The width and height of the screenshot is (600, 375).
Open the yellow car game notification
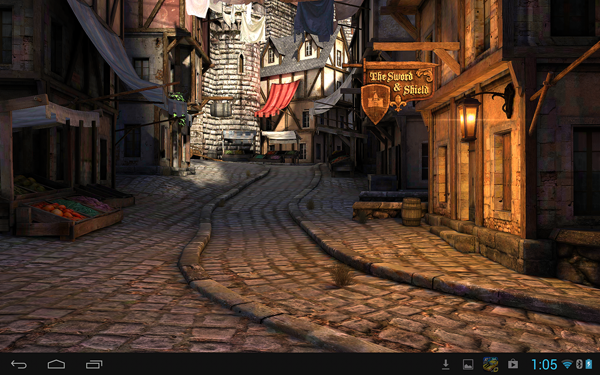(x=490, y=364)
